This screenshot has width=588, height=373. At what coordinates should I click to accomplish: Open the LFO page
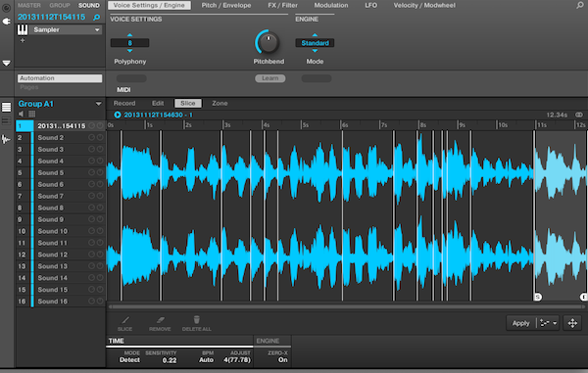370,5
